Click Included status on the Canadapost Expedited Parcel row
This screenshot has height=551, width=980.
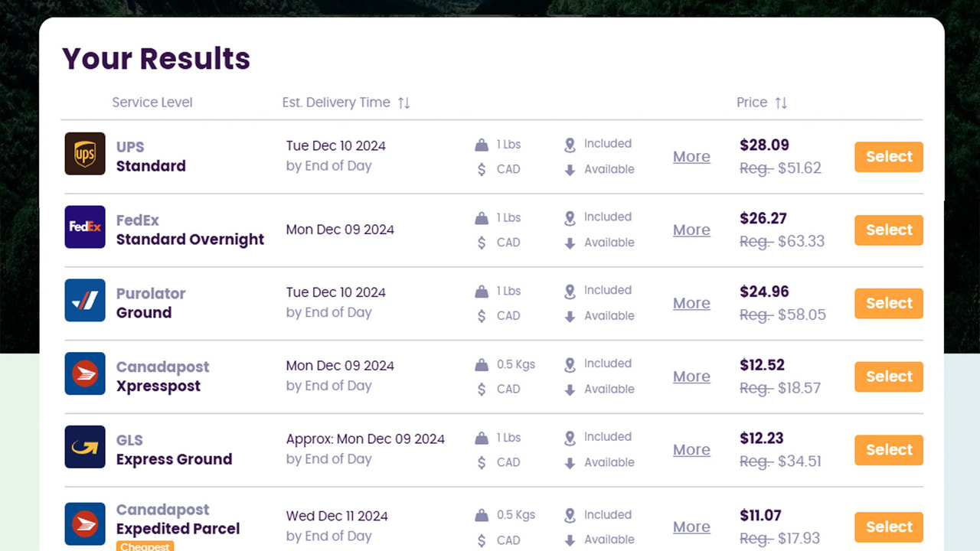pos(608,514)
